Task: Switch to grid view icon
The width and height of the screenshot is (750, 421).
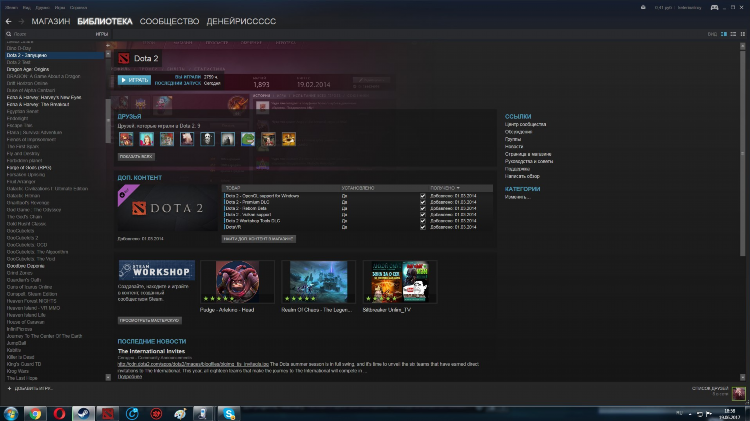Action: point(743,34)
